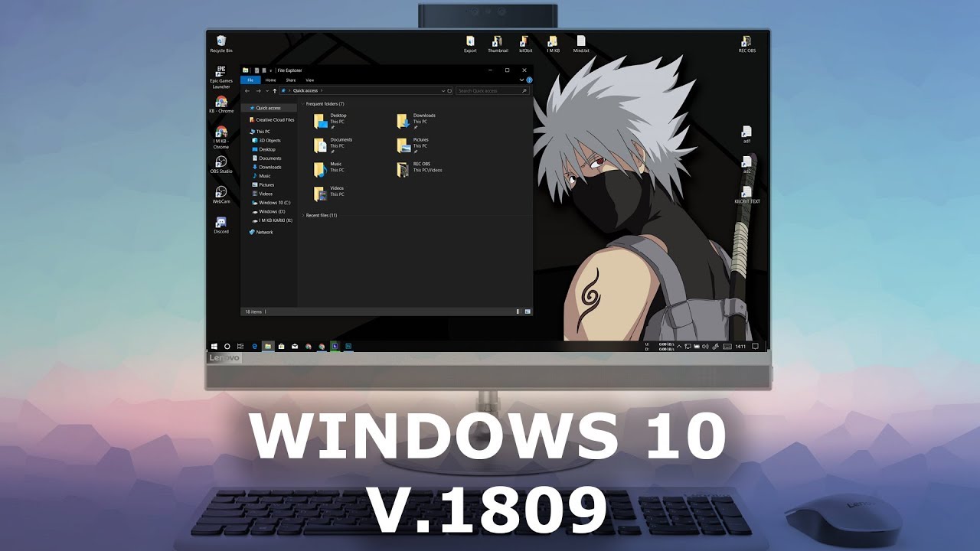Switch to large icons view in status bar
Image resolution: width=980 pixels, height=551 pixels.
point(528,311)
